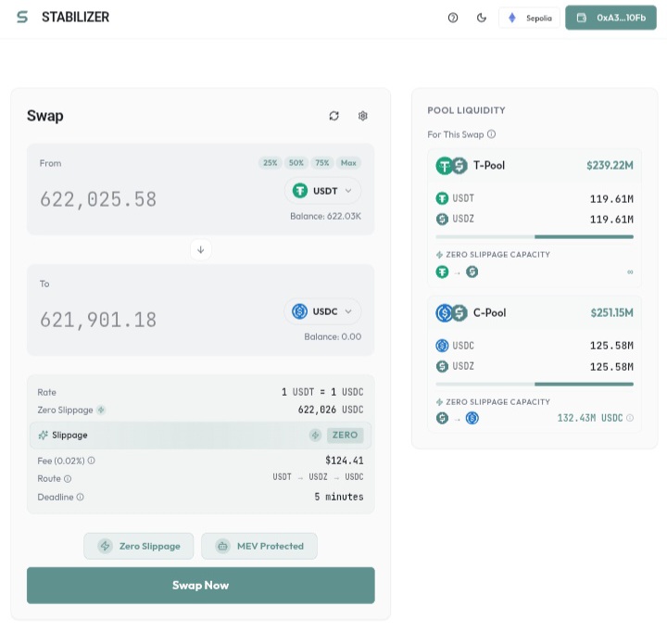Click the Fee info icon
Viewport: 667px width, 644px height.
point(92,461)
